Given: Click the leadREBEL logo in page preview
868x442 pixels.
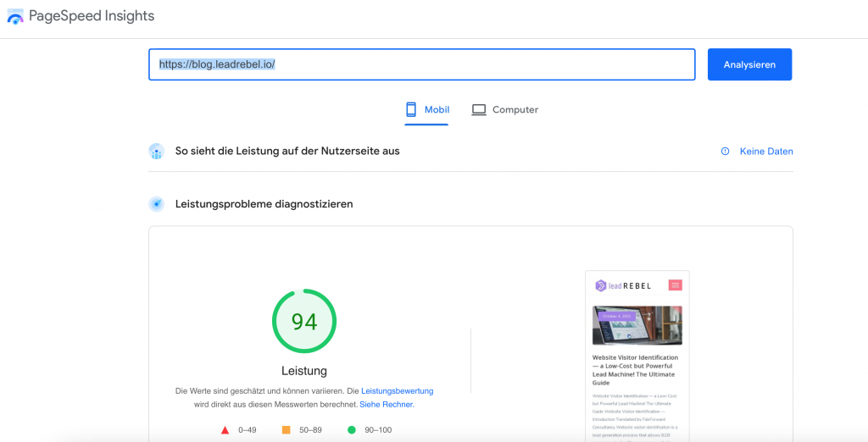Looking at the screenshot, I should click(x=623, y=285).
